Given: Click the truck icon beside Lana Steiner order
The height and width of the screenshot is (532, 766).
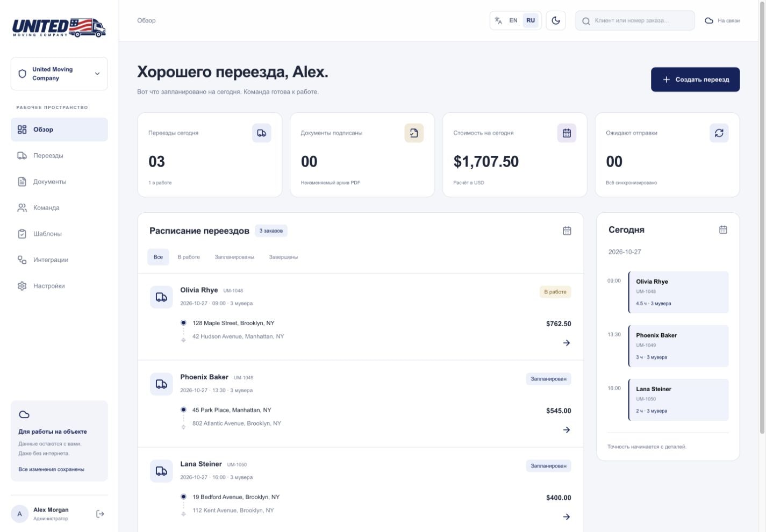Looking at the screenshot, I should (x=161, y=471).
